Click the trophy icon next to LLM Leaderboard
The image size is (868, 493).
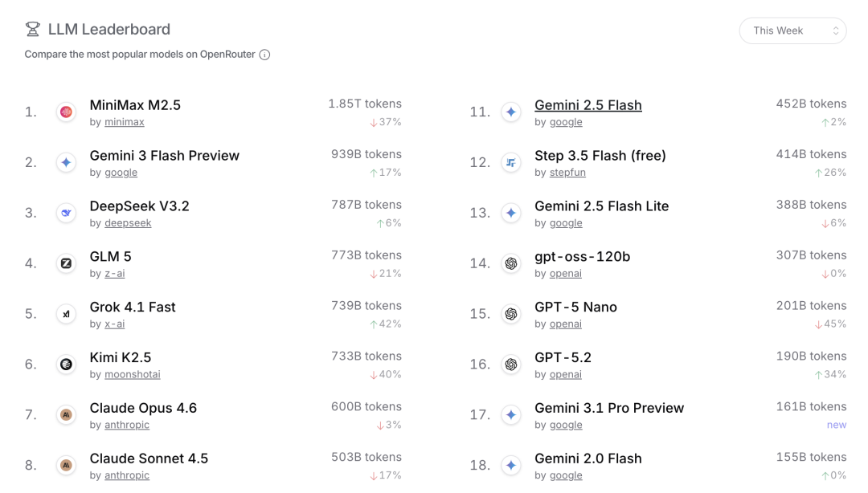tap(33, 30)
